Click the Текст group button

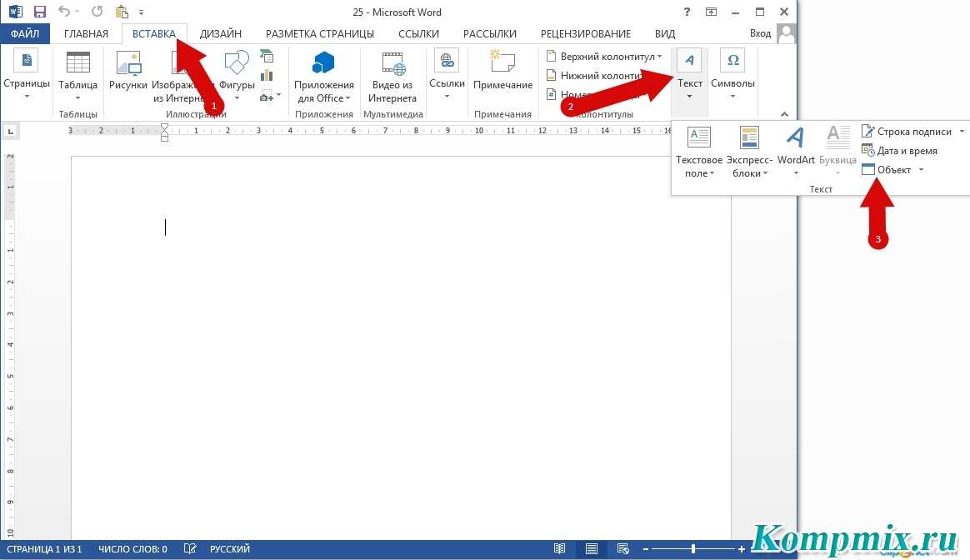[689, 74]
